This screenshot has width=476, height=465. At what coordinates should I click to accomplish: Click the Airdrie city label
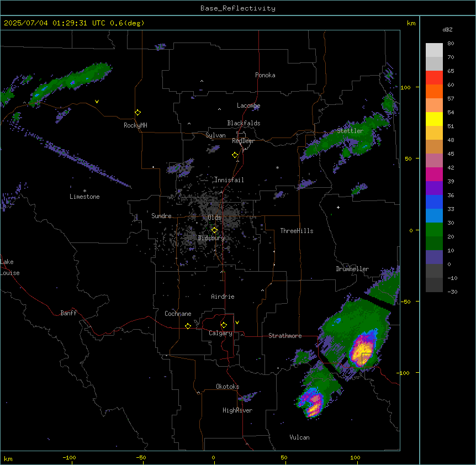(x=223, y=297)
